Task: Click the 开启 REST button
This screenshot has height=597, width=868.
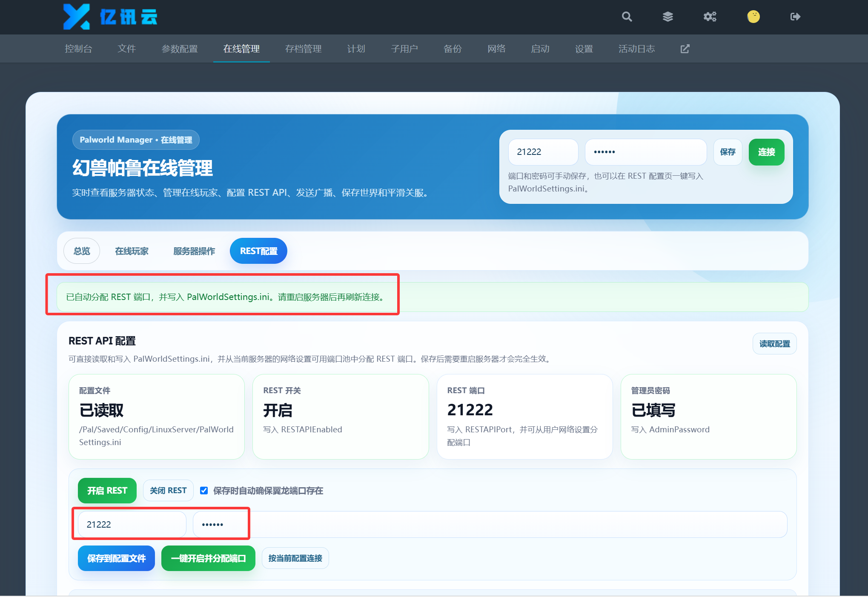Action: (107, 491)
